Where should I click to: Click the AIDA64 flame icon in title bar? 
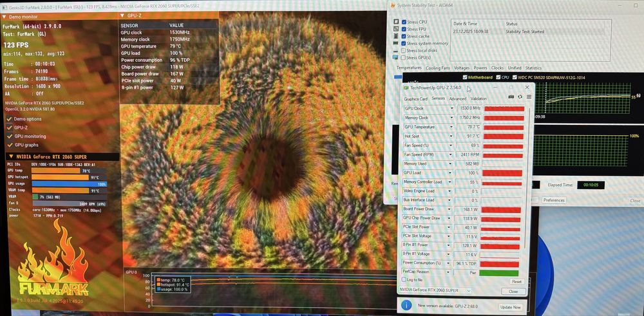[393, 5]
